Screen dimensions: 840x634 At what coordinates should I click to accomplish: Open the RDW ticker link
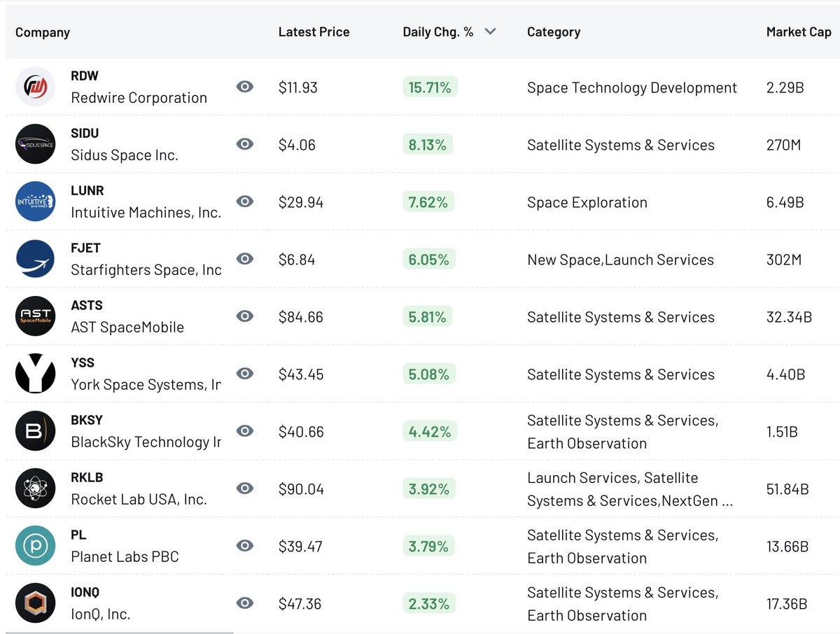coord(85,76)
